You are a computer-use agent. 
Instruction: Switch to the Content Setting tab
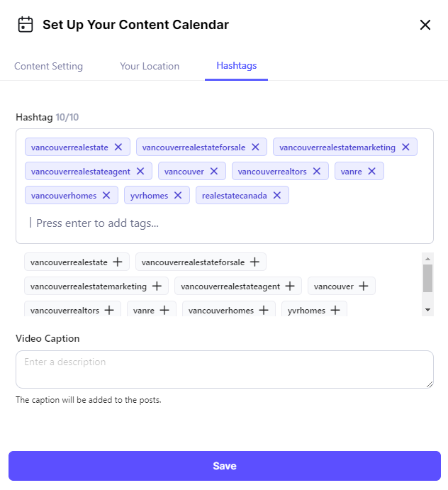48,66
